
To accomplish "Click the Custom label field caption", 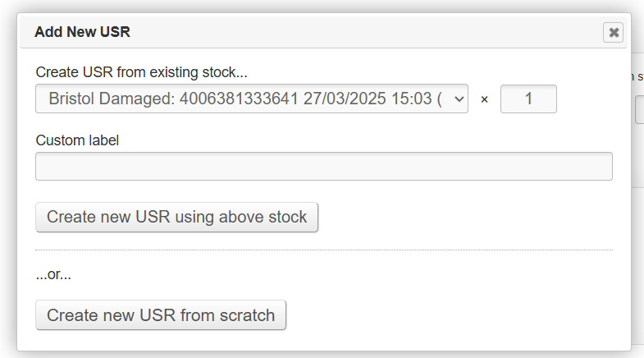I will [x=77, y=140].
